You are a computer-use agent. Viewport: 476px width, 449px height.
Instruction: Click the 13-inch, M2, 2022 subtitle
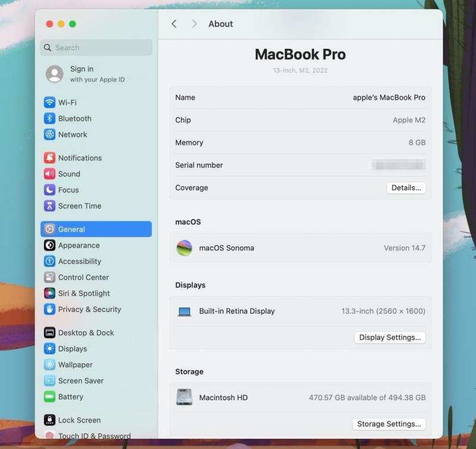pyautogui.click(x=300, y=70)
